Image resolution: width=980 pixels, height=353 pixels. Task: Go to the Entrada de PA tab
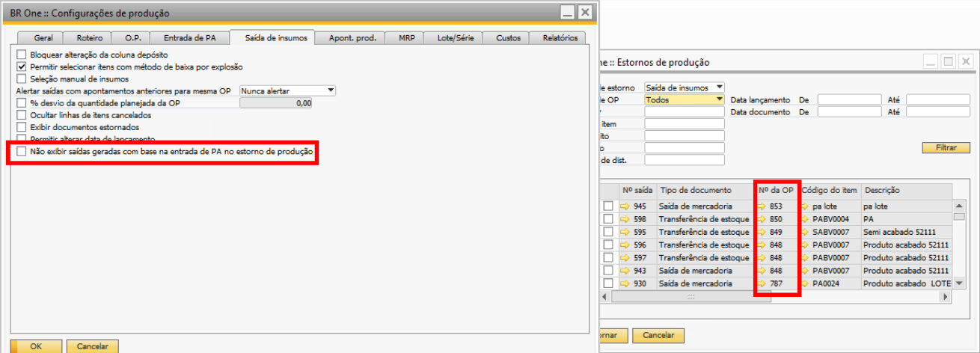click(191, 38)
